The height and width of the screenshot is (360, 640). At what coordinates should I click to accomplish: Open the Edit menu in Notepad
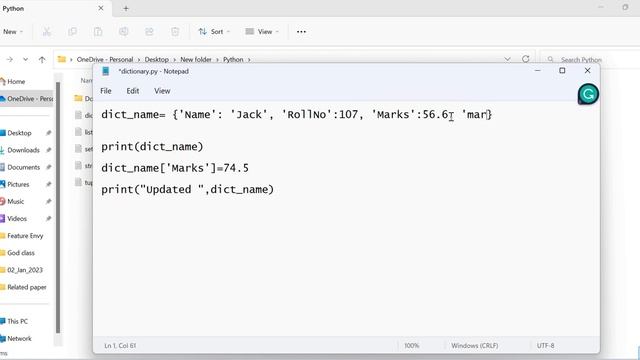click(133, 91)
